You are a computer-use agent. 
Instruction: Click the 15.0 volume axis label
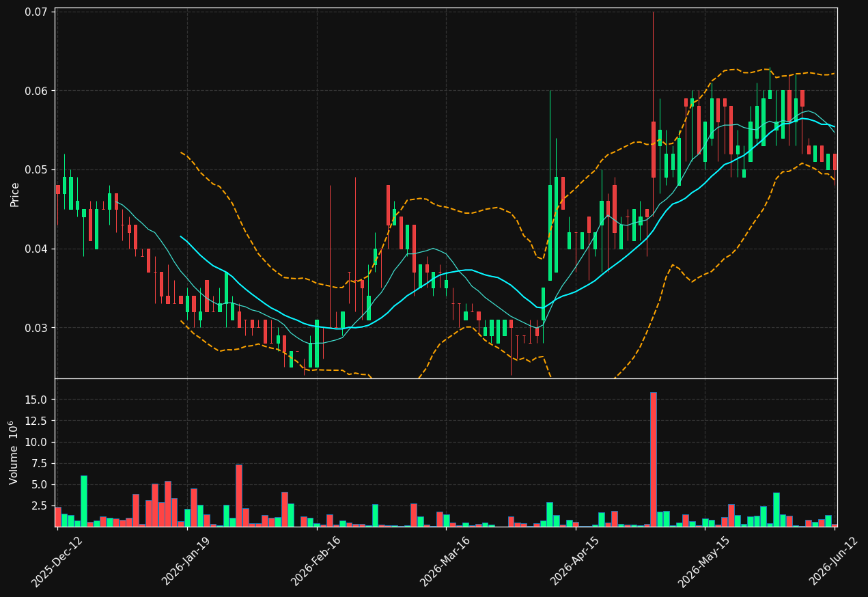click(36, 400)
